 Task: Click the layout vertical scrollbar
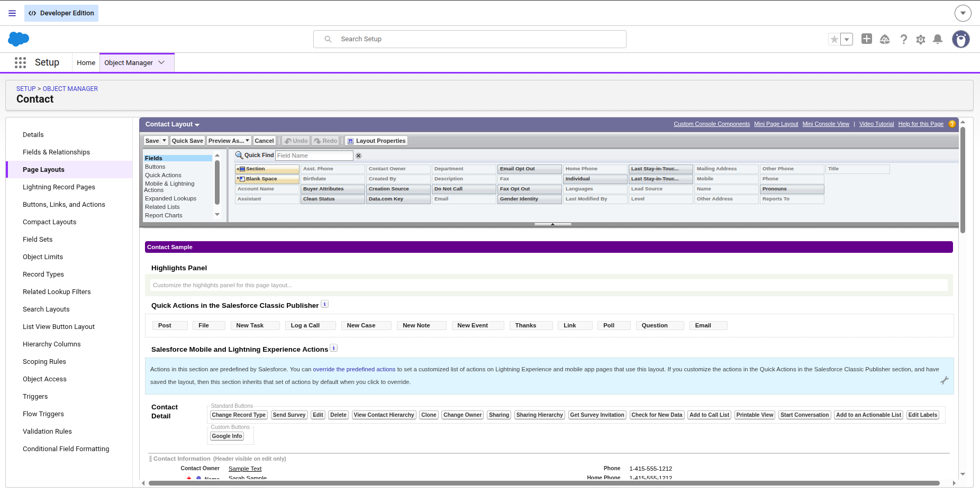click(963, 180)
